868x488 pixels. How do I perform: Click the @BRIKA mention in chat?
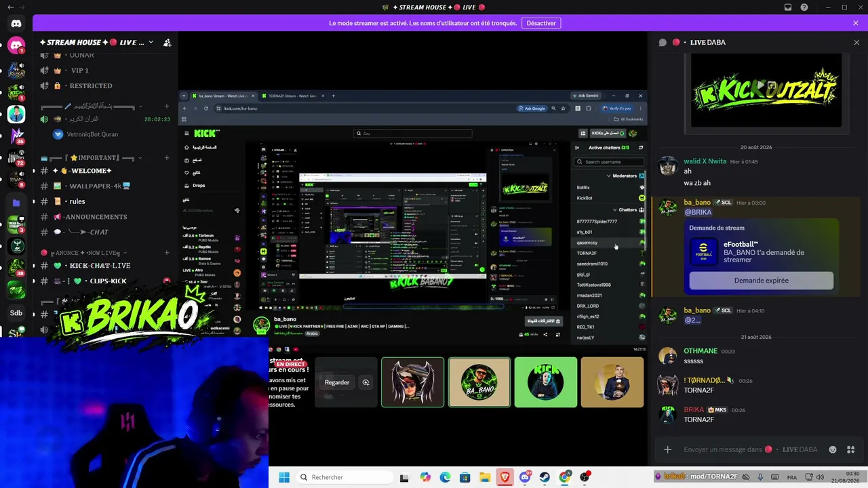[698, 212]
